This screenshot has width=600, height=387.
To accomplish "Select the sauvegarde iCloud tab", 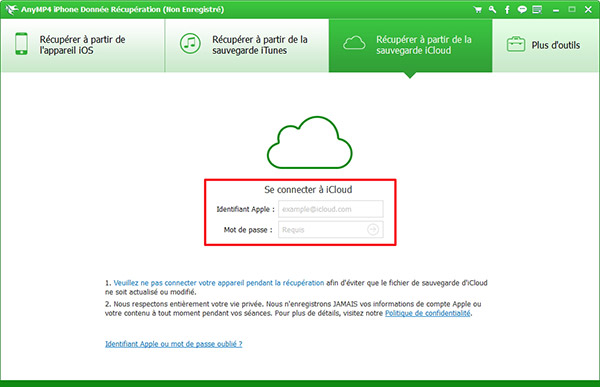I will [x=411, y=45].
